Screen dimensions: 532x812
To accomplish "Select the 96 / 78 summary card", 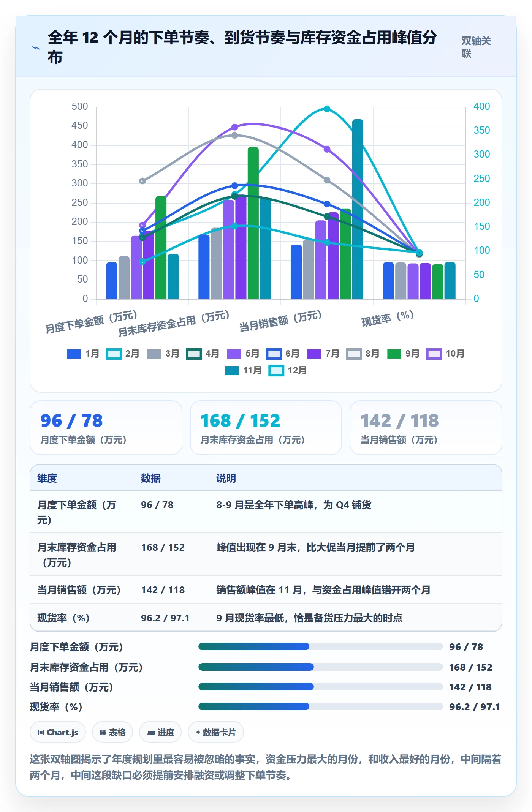I will coord(106,428).
